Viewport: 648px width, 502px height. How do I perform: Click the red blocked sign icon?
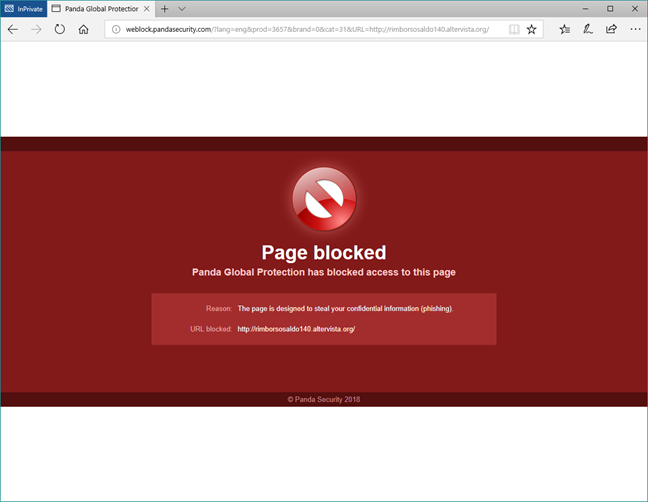tap(324, 199)
